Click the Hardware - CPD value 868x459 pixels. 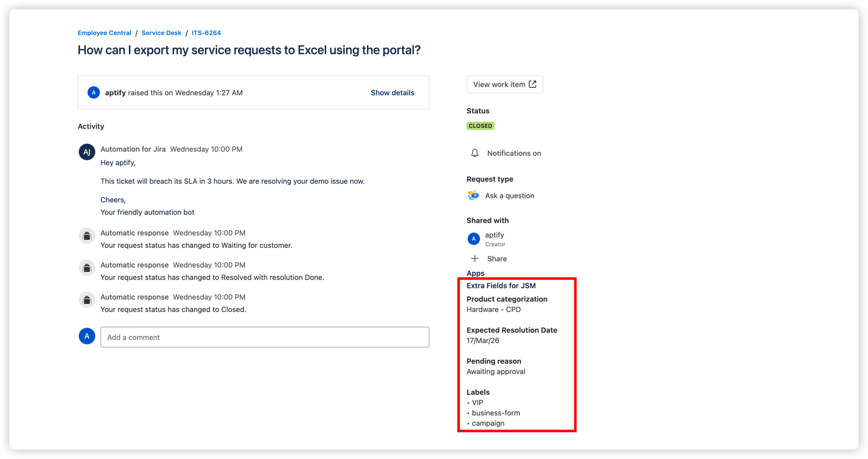493,309
